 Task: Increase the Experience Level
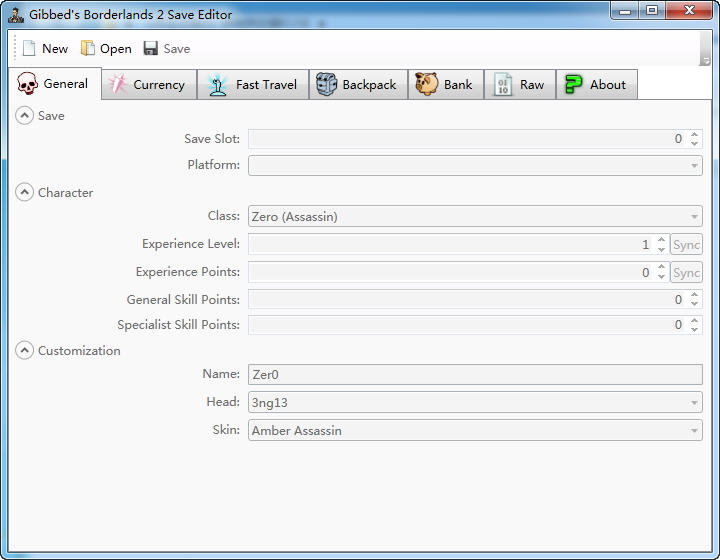click(x=661, y=240)
